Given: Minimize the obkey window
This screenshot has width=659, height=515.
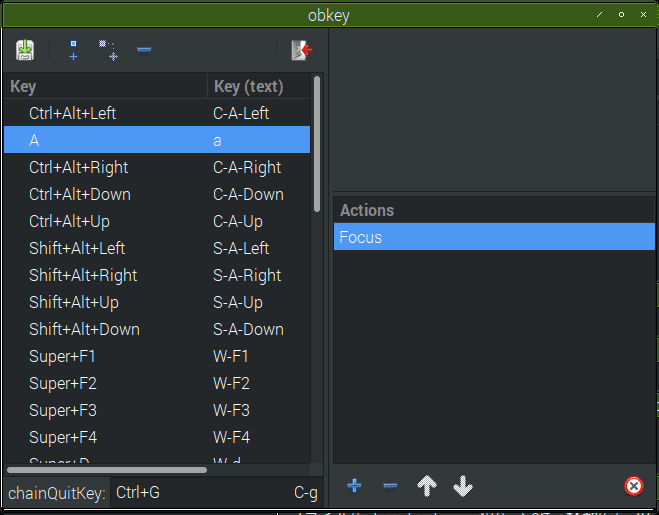Looking at the screenshot, I should coord(599,15).
